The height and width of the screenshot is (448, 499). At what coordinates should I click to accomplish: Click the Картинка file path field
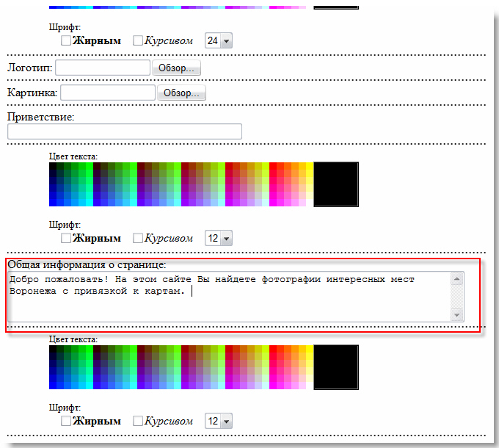[x=108, y=93]
